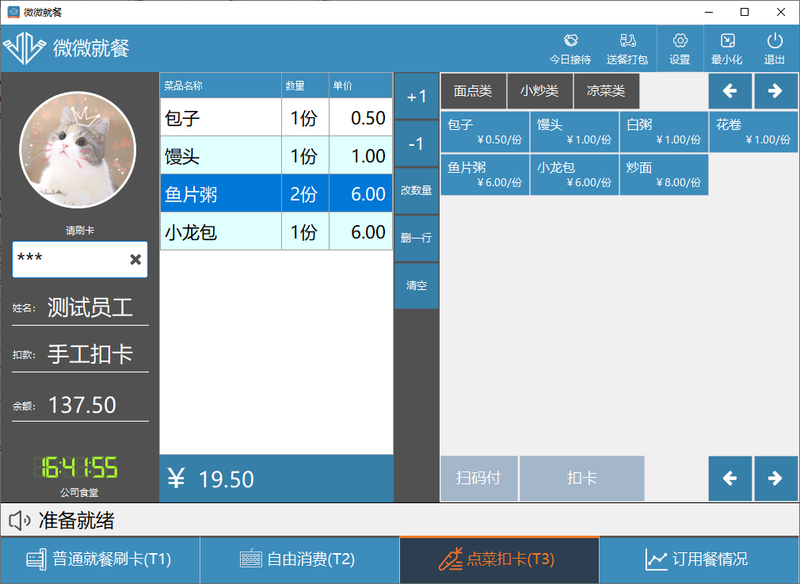
Task: Add 鱼片粥 ¥6.00 dish tile
Action: click(485, 174)
